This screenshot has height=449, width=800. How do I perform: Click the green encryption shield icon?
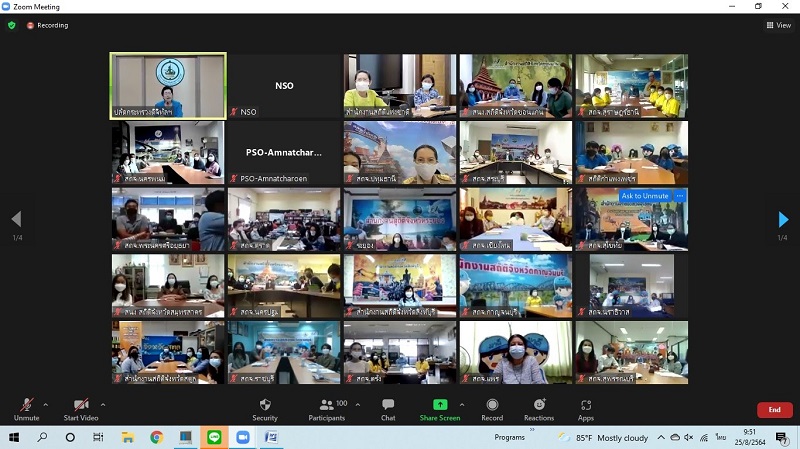click(12, 25)
